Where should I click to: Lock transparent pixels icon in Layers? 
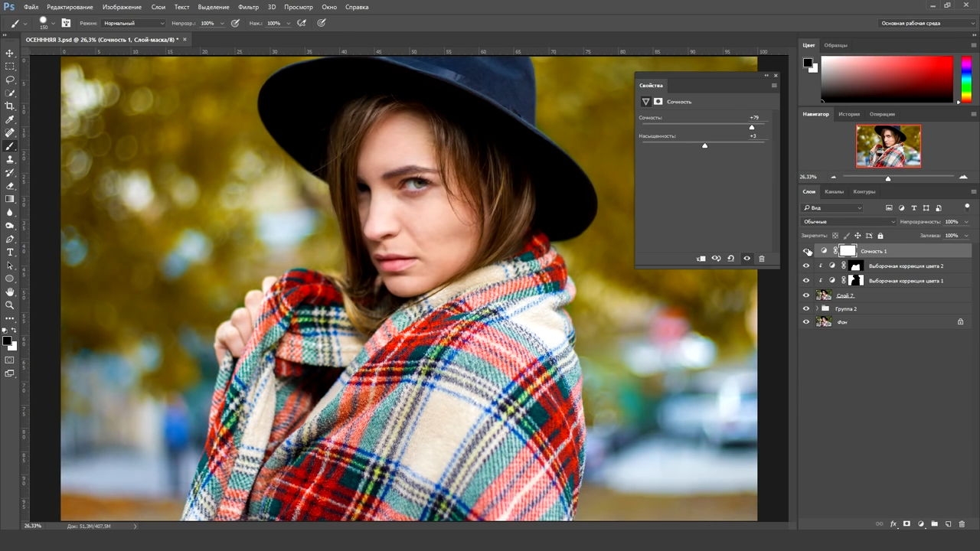tap(835, 236)
